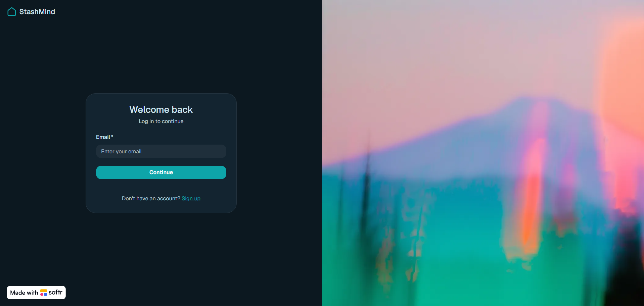Select the Welcome back heading
644x306 pixels.
(x=161, y=110)
